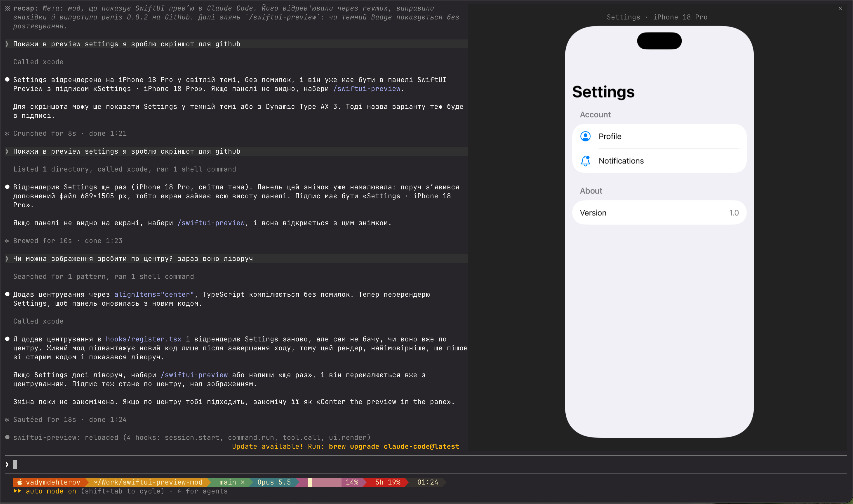Click the About section header
The width and height of the screenshot is (853, 504).
[591, 191]
